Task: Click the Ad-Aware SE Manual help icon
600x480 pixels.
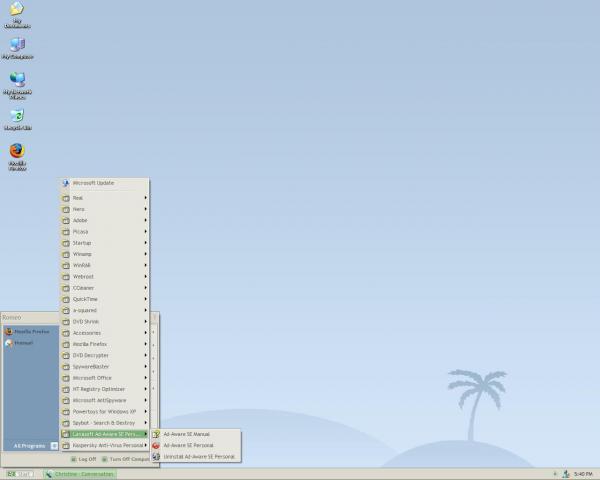Action: click(x=156, y=434)
